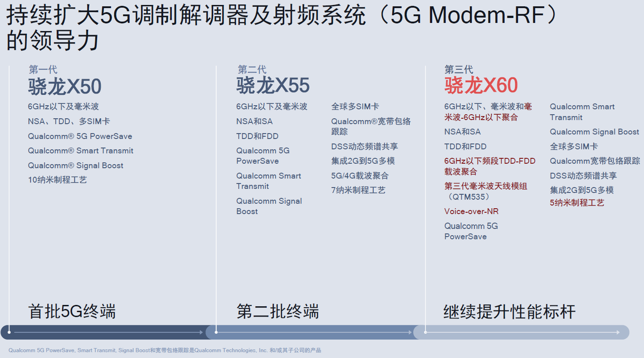
Task: Select '集成2G到5G多模' under X55
Action: pos(363,161)
